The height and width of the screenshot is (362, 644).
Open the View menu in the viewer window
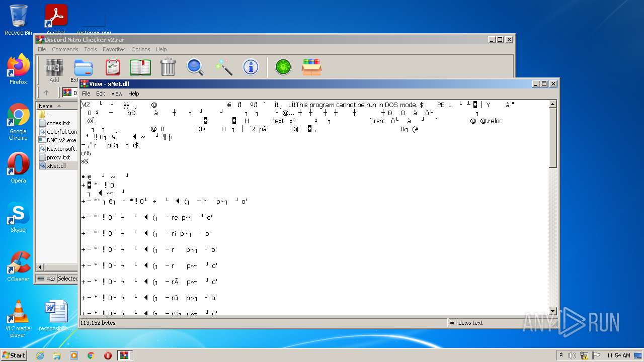117,94
